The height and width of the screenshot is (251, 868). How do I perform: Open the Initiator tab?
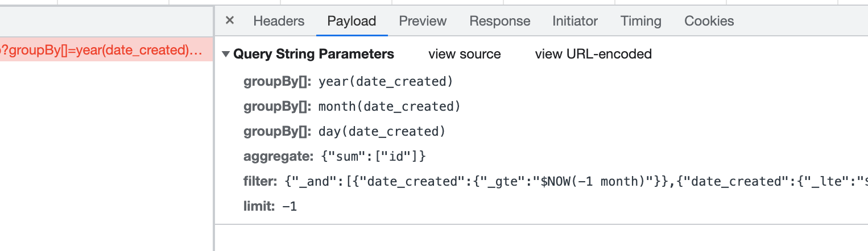coord(575,21)
